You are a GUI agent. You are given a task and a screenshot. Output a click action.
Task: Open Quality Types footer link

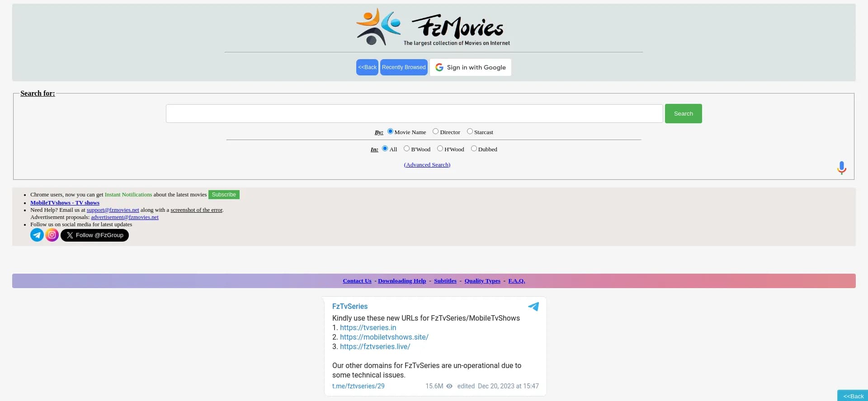pyautogui.click(x=482, y=281)
